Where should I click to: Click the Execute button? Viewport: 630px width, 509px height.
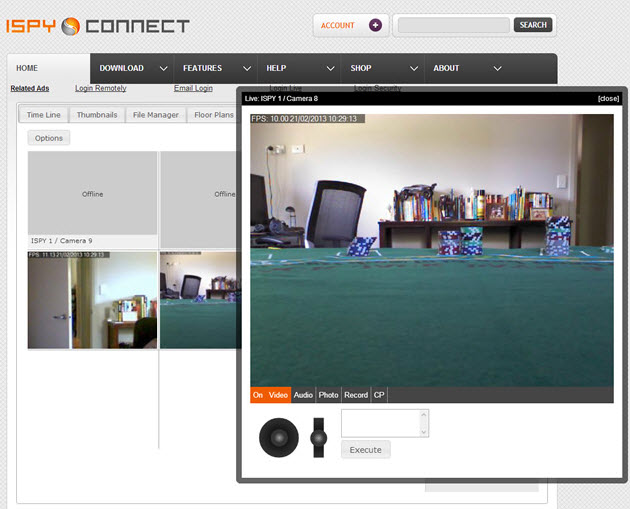click(x=366, y=450)
